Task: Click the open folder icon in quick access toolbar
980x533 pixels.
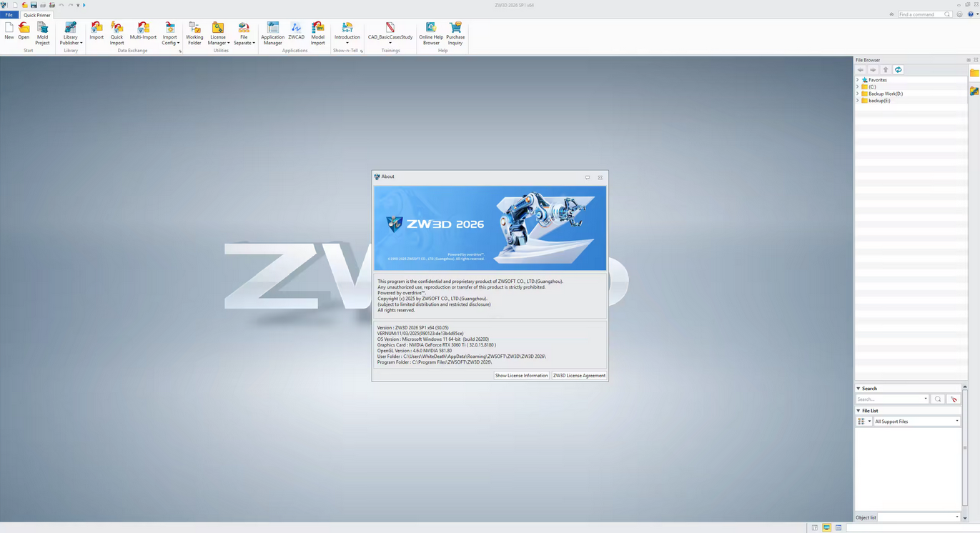Action: point(24,5)
